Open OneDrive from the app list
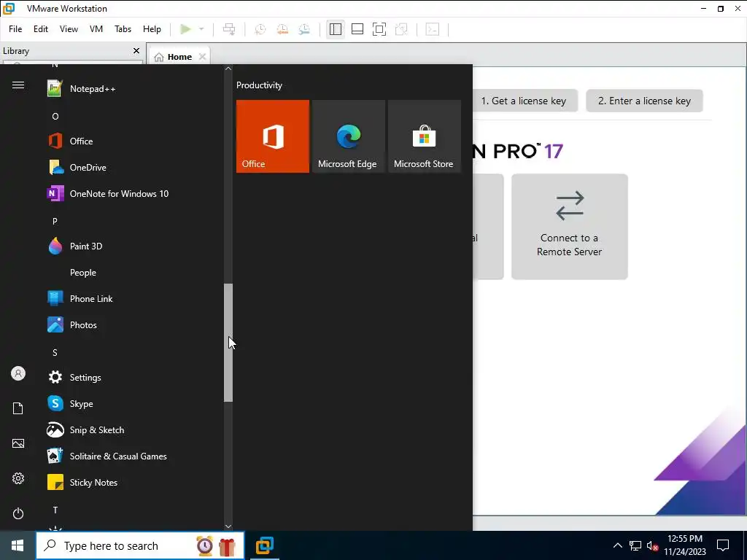This screenshot has height=560, width=747. click(133, 167)
